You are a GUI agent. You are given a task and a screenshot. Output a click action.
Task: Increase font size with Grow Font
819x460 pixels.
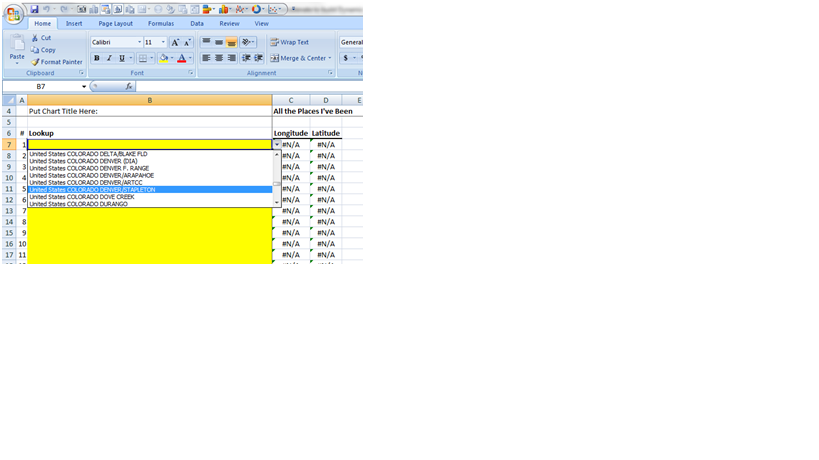click(175, 42)
